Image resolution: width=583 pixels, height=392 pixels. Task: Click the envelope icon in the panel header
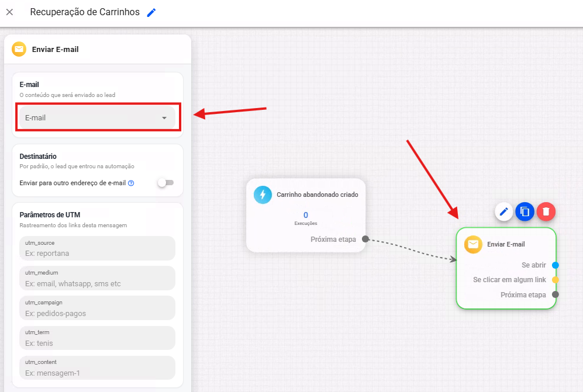coord(19,49)
